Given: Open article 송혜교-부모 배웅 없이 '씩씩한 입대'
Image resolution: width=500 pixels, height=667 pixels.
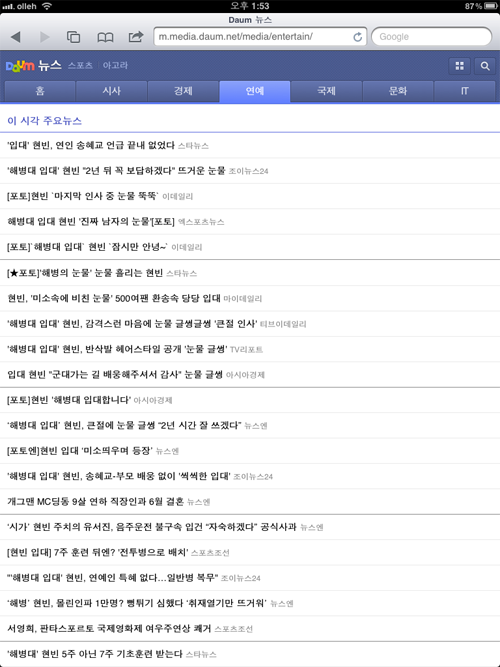Looking at the screenshot, I should pyautogui.click(x=250, y=476).
